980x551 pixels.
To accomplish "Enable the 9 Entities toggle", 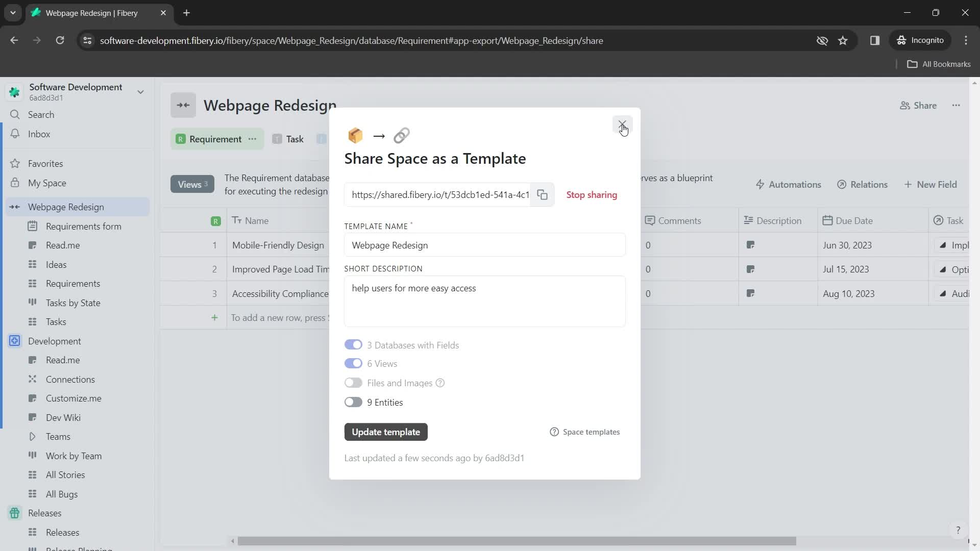I will (353, 402).
